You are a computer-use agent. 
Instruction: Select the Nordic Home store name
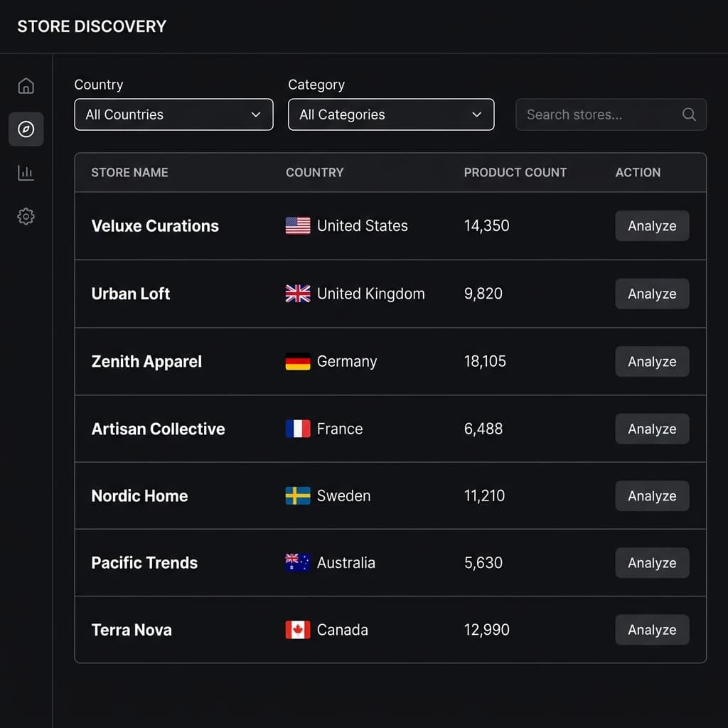pyautogui.click(x=139, y=496)
